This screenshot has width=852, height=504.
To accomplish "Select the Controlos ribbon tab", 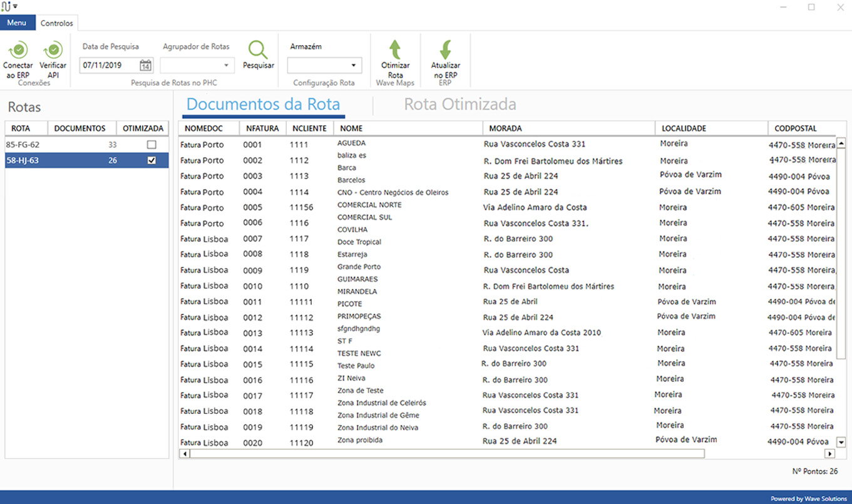I will [x=57, y=23].
